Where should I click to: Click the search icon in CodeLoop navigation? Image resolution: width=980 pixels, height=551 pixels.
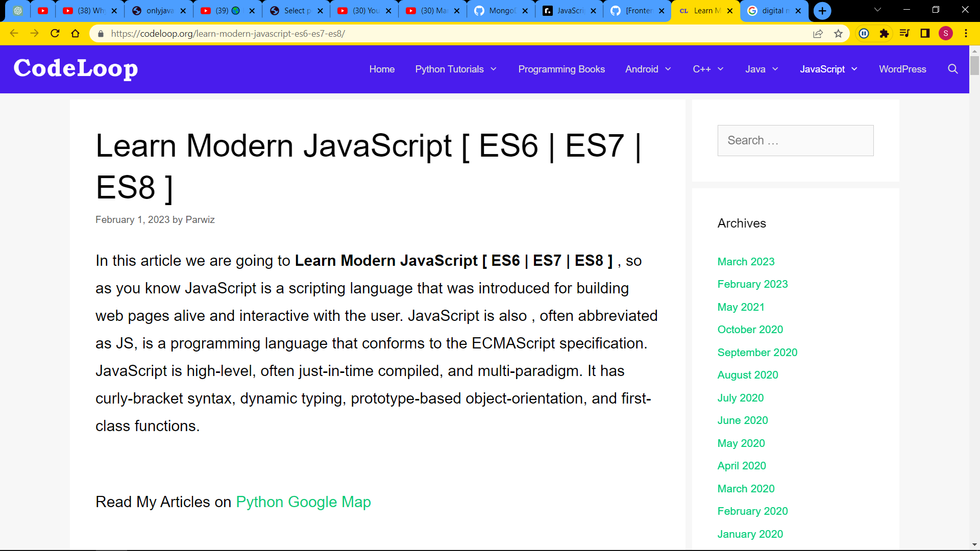pos(952,69)
